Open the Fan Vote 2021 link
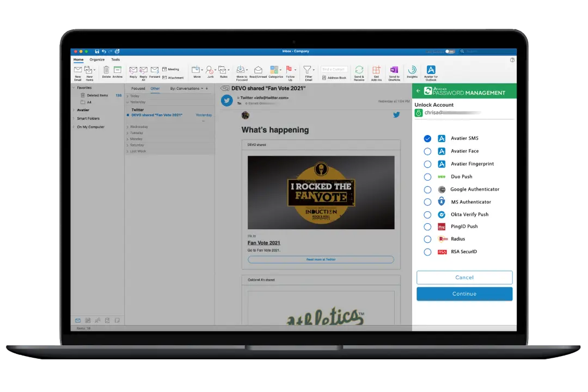This screenshot has height=392, width=588. pos(264,243)
